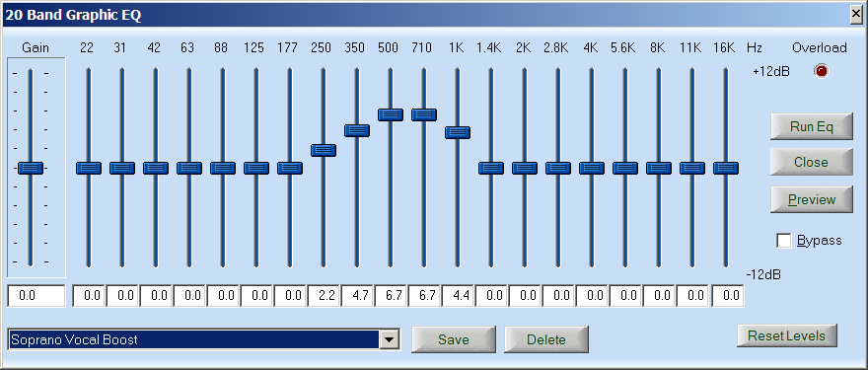Click the 710 Hz band slider handle
The height and width of the screenshot is (370, 868).
(x=424, y=114)
